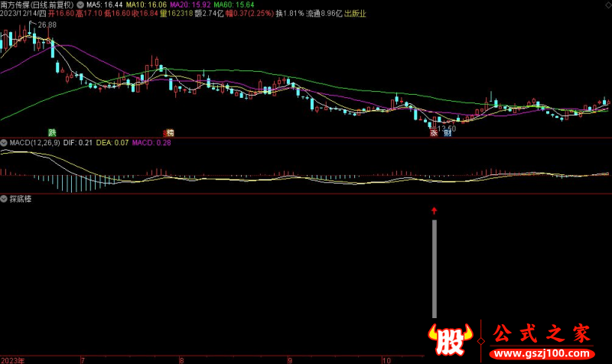Click the close price 收16.84
Screen dimensions: 612x364
(x=145, y=14)
